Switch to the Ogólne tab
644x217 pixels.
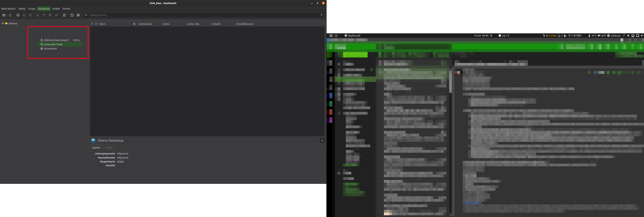96,148
